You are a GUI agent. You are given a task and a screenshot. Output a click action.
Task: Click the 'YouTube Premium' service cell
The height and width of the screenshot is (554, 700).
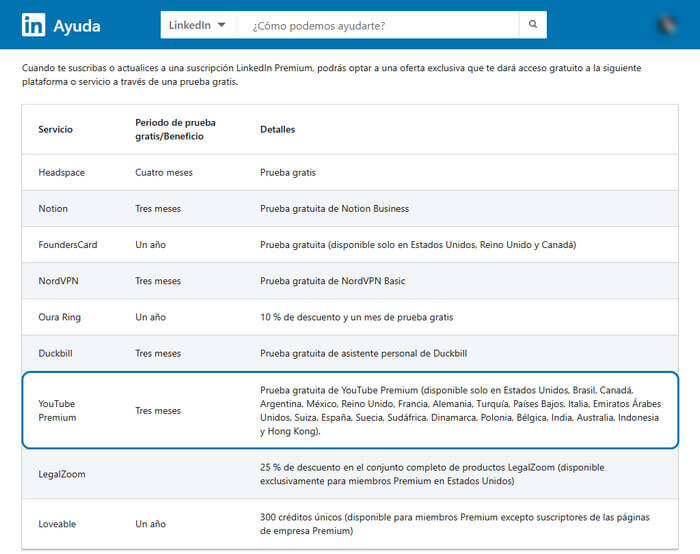(x=57, y=410)
